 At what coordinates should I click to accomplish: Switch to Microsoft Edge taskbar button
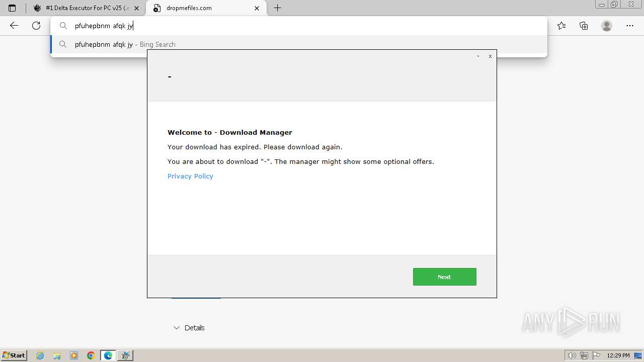pyautogui.click(x=108, y=355)
